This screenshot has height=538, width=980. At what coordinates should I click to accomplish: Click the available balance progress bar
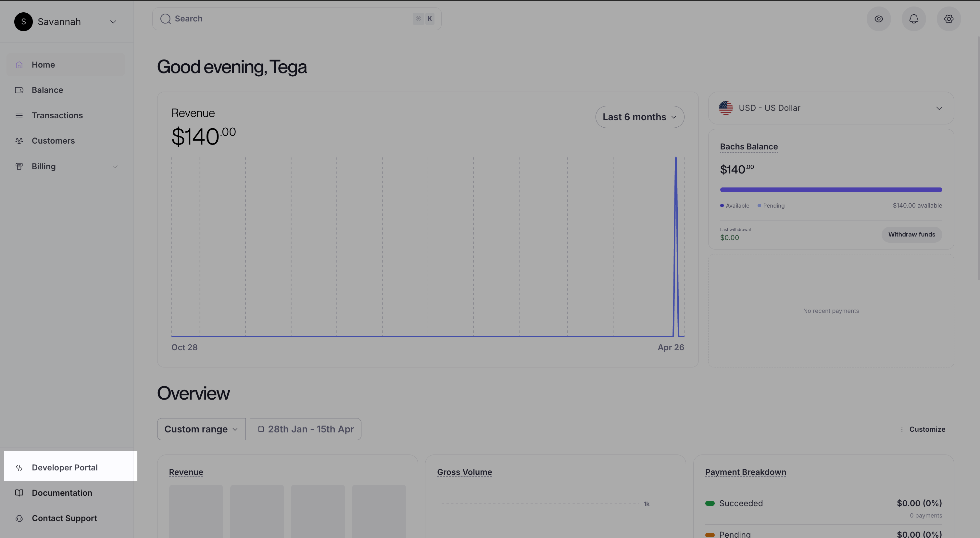click(831, 190)
